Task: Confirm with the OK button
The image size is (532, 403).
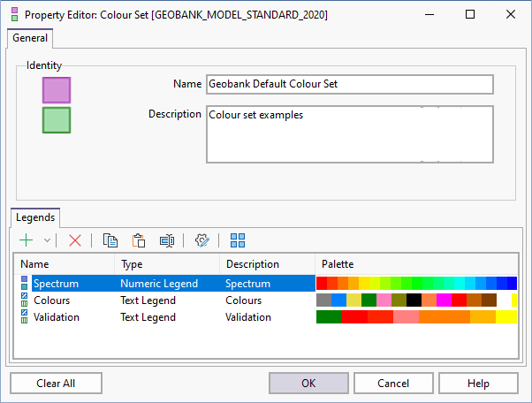Action: tap(308, 384)
